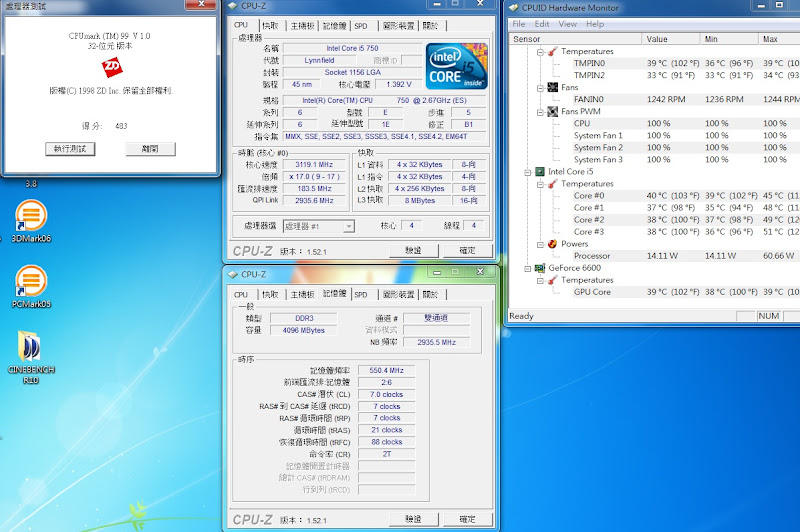The height and width of the screenshot is (532, 800).
Task: Click the Min column header
Action: tap(729, 39)
